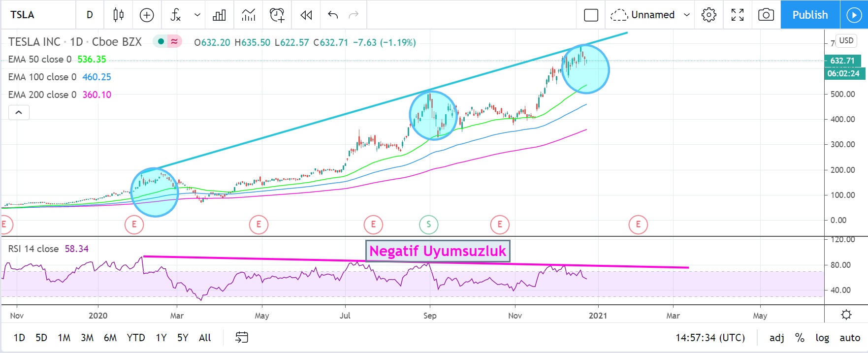Open time axis settings gear icon
Image resolution: width=868 pixels, height=353 pixels.
(x=846, y=314)
